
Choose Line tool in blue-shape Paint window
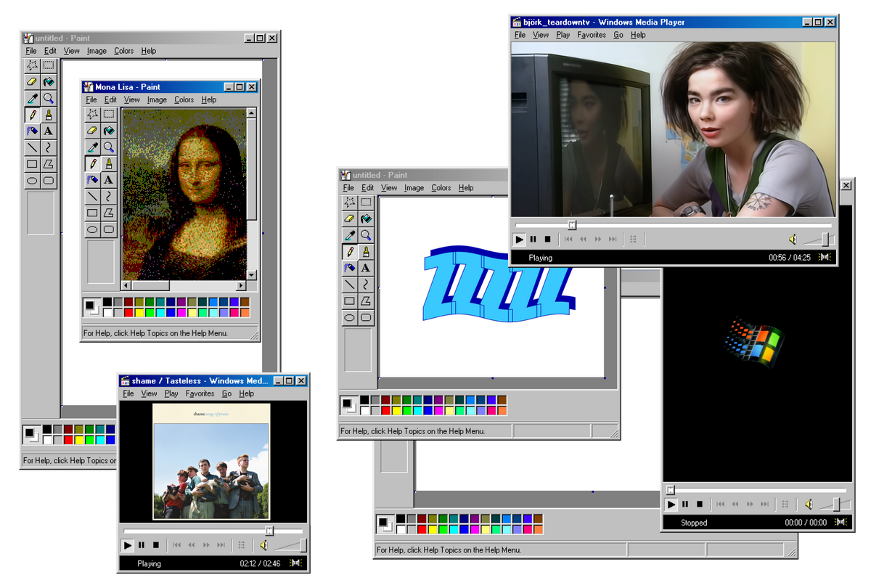(x=350, y=285)
